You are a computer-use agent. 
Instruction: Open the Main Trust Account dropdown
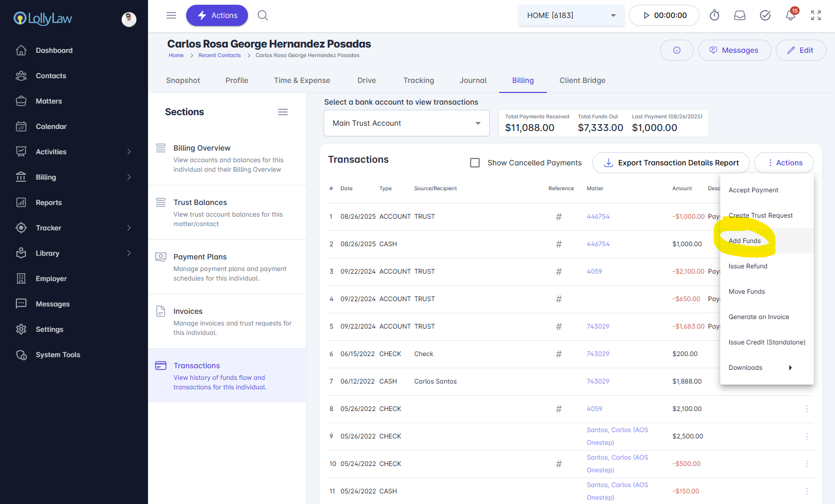[x=406, y=123]
